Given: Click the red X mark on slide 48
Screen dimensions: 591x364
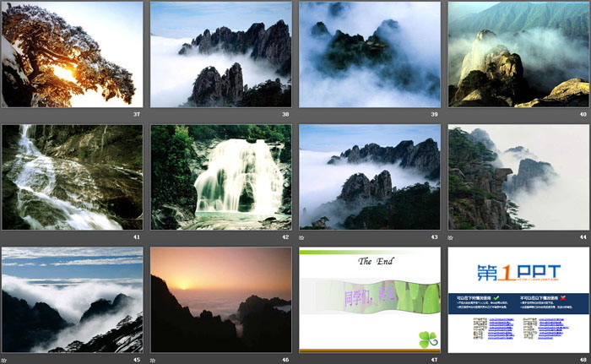Looking at the screenshot, I should (x=562, y=298).
